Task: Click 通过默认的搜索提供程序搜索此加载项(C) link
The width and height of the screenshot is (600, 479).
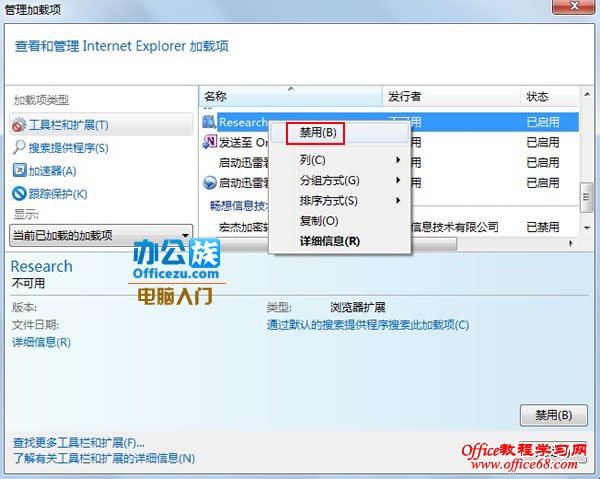Action: point(368,325)
